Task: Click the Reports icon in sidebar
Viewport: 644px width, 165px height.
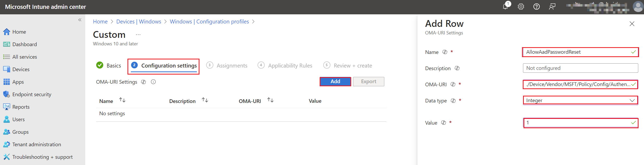Action: (x=7, y=107)
